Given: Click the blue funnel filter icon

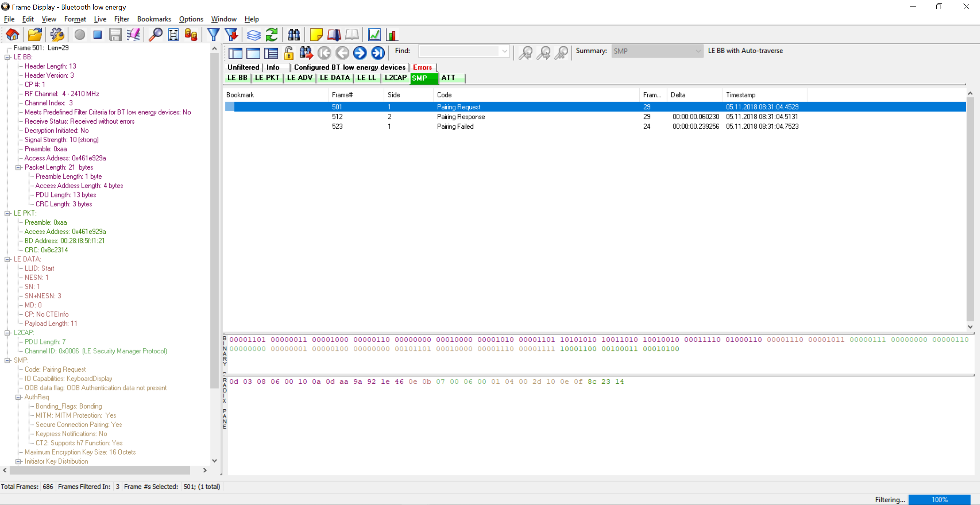Looking at the screenshot, I should click(x=213, y=35).
